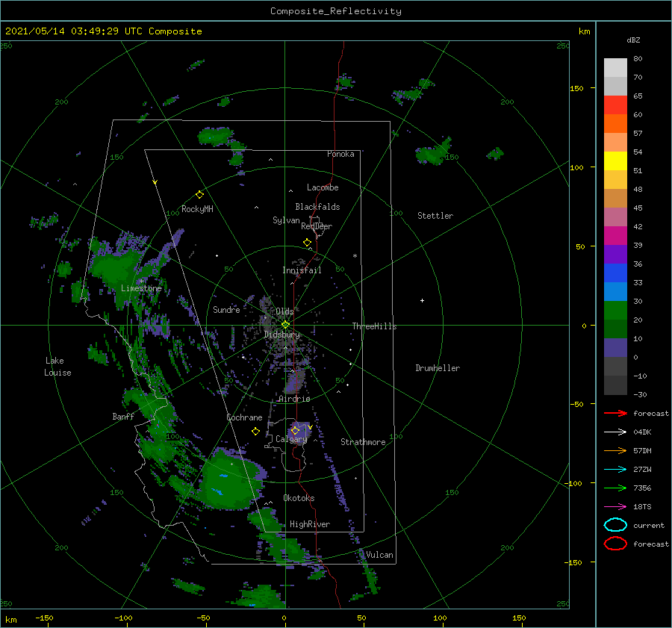The width and height of the screenshot is (672, 628).
Task: Click the Lake Louise label
Action: (57, 367)
